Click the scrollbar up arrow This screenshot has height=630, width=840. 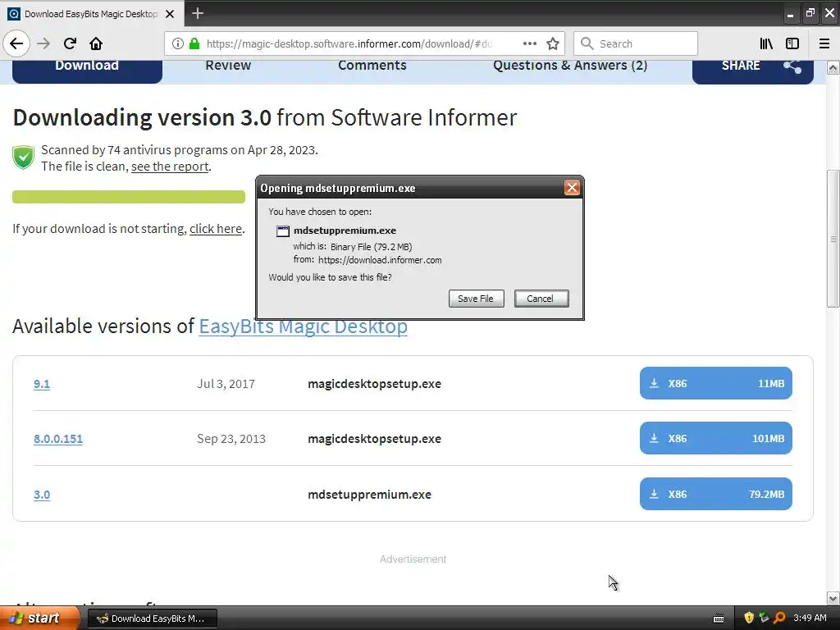tap(833, 68)
